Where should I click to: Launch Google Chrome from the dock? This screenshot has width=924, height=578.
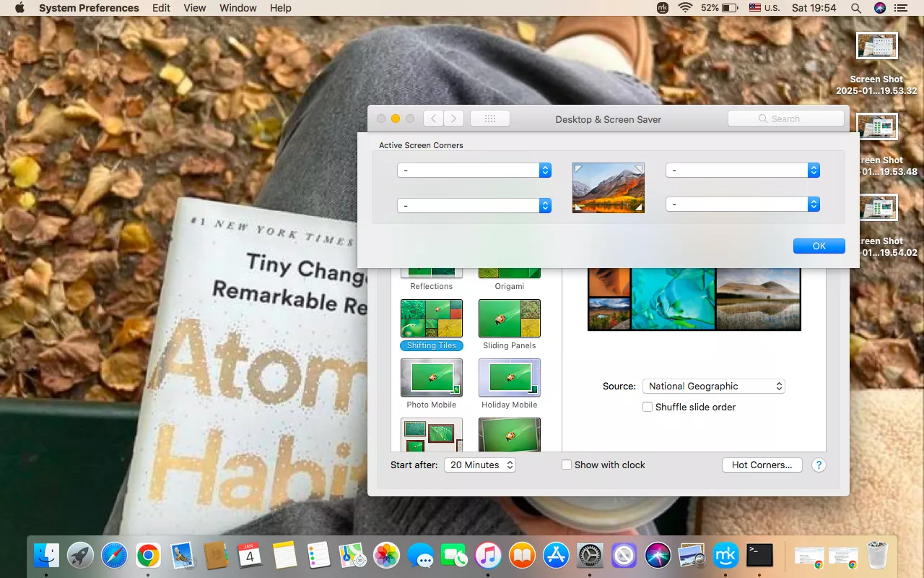pyautogui.click(x=148, y=556)
